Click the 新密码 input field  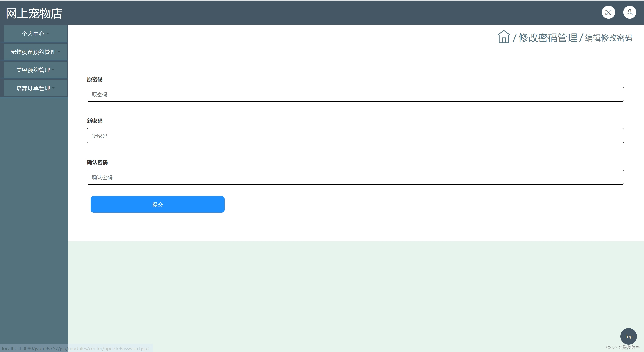355,136
